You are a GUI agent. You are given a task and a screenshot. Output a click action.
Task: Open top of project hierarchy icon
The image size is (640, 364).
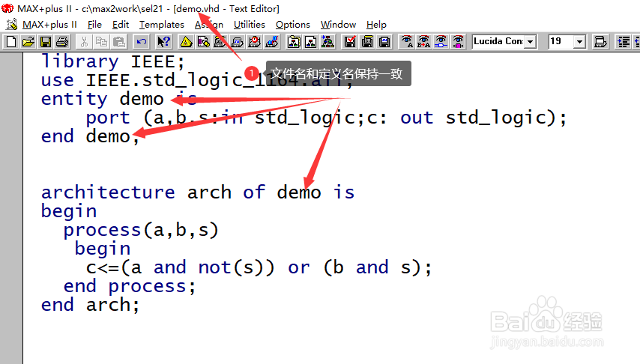[x=327, y=42]
